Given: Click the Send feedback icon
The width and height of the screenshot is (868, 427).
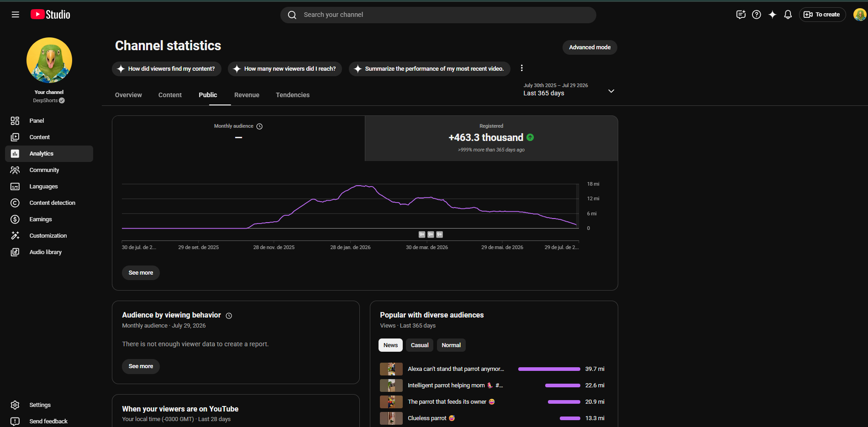Looking at the screenshot, I should (15, 421).
